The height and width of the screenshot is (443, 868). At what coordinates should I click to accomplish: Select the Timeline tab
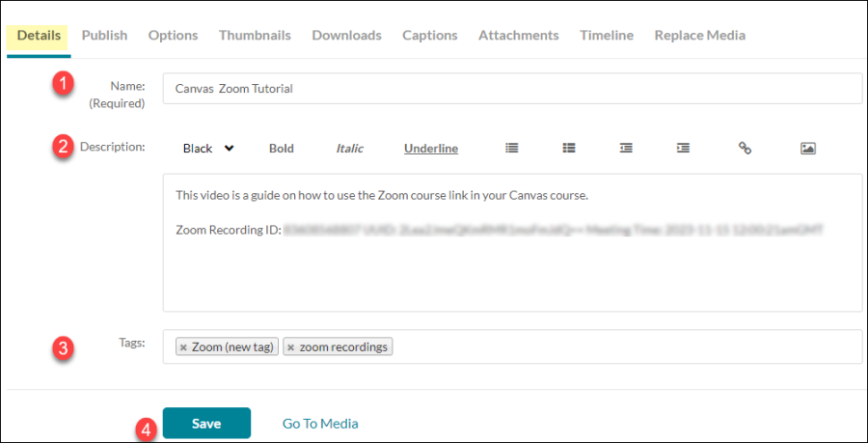point(607,36)
